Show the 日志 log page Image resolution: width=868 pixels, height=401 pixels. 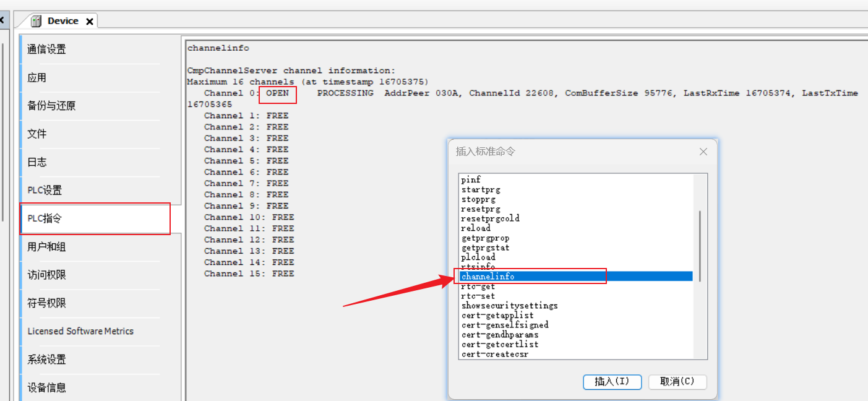coord(37,162)
